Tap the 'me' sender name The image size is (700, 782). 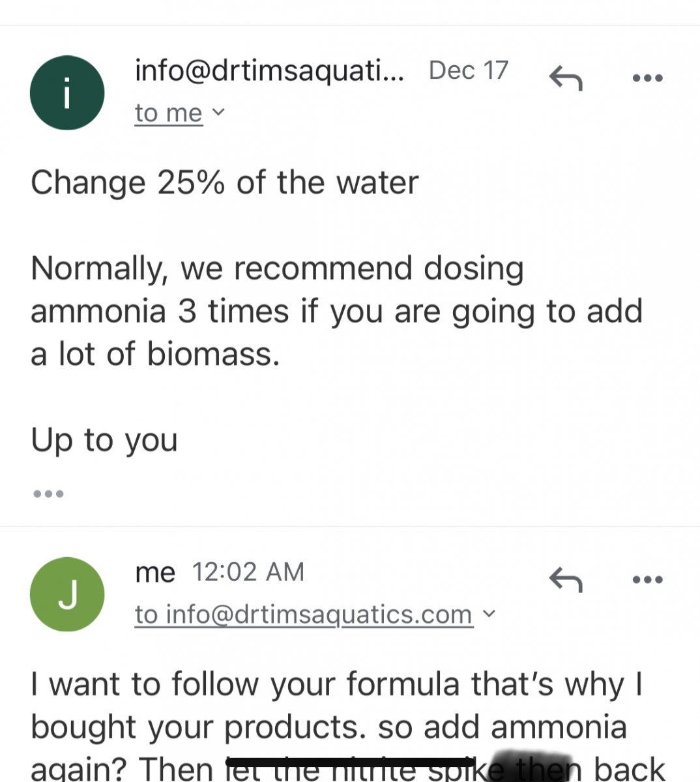(x=154, y=572)
